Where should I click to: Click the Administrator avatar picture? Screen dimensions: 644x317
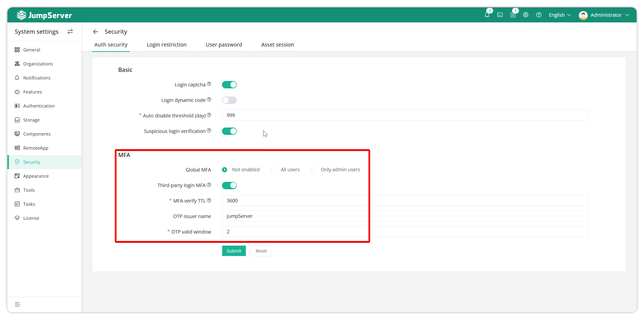pyautogui.click(x=583, y=15)
